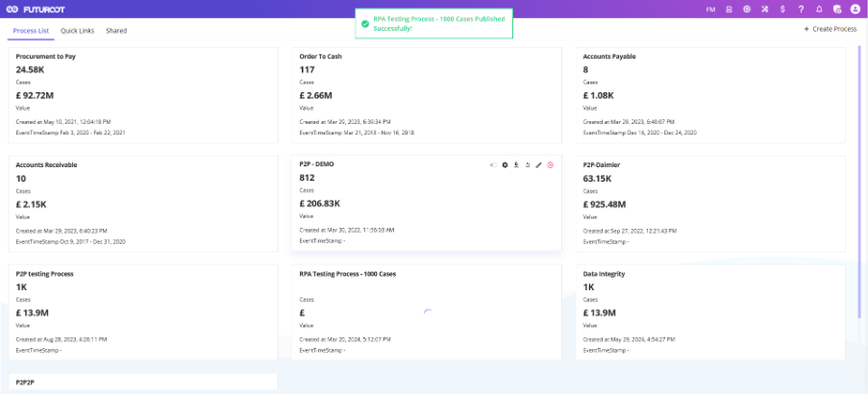Open the Procurement to Pay card
This screenshot has width=868, height=395.
(143, 95)
